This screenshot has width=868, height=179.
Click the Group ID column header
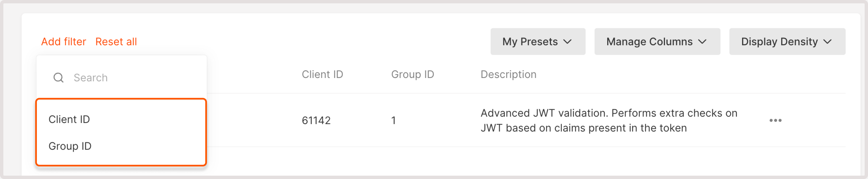click(412, 74)
